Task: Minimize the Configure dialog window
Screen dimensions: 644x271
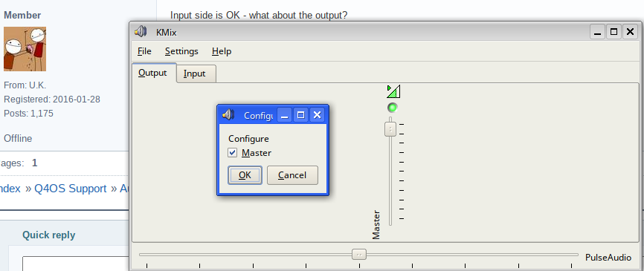Action: (x=285, y=115)
